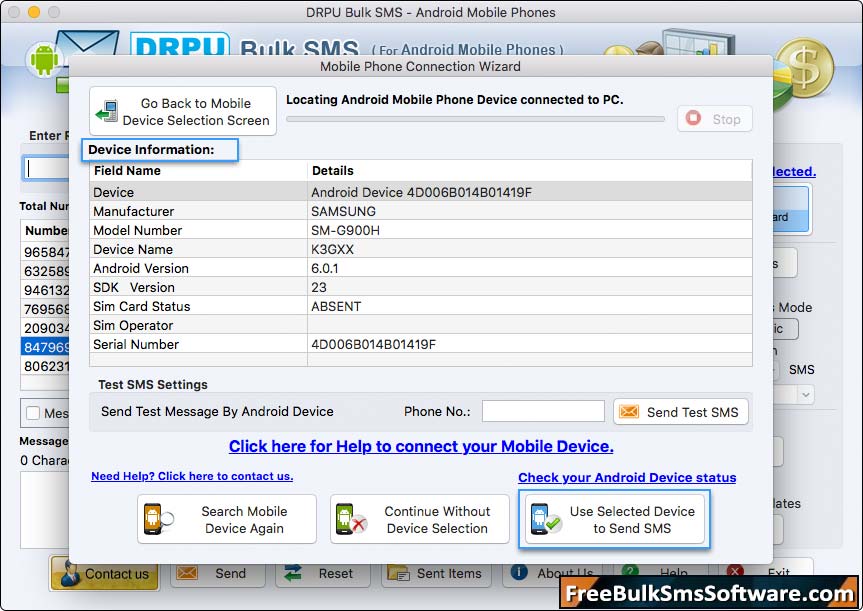Click the Serial Number 4D006B014B01419F value
Viewport: 863px width, 611px height.
[x=374, y=345]
